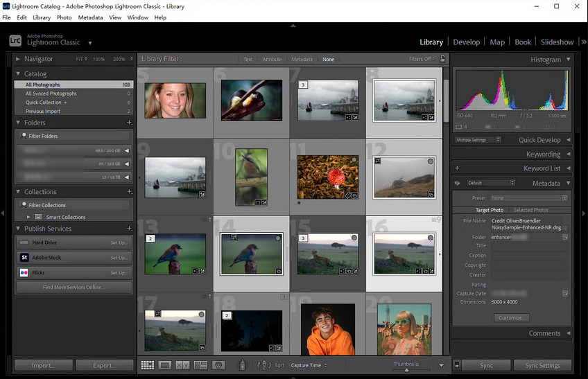Screen dimensions: 588x379
Task: Open the Map module
Action: tap(497, 42)
